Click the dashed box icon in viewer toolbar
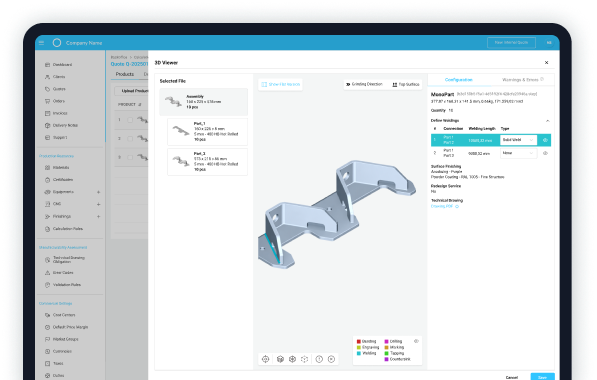Image resolution: width=597 pixels, height=380 pixels. coord(305,359)
